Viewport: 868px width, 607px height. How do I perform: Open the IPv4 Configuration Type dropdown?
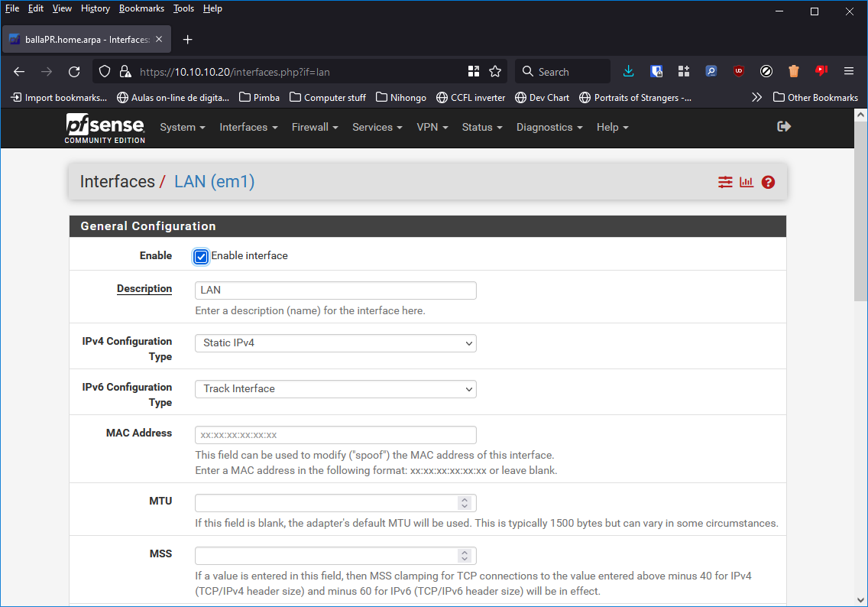tap(335, 343)
